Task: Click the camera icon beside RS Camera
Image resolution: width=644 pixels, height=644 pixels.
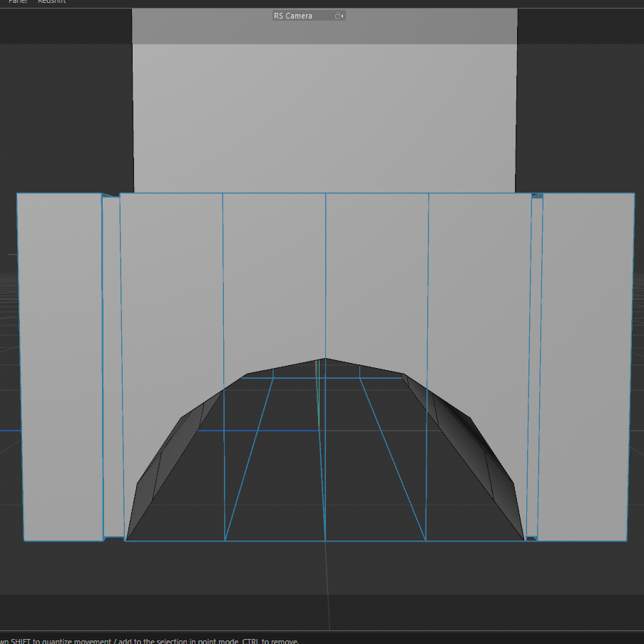Action: (339, 16)
